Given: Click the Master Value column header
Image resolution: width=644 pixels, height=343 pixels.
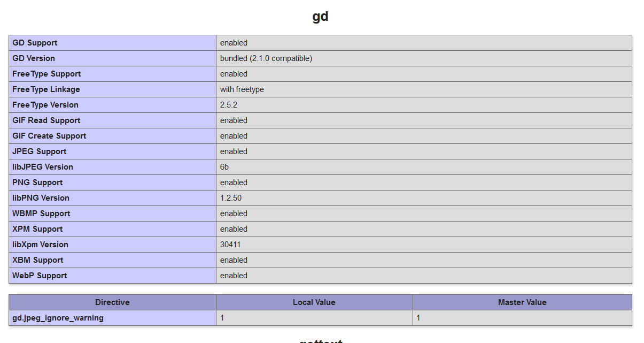Looking at the screenshot, I should [521, 302].
